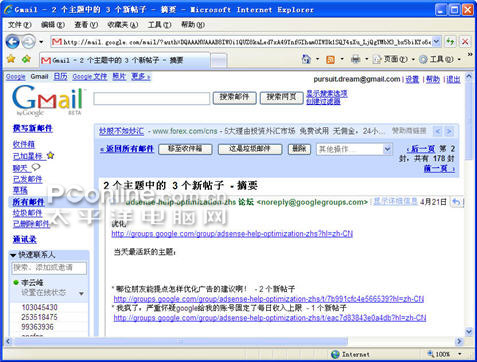Image resolution: width=477 pixels, height=362 pixels.
Task: Click the vertical scrollbar down arrow
Action: (x=469, y=331)
